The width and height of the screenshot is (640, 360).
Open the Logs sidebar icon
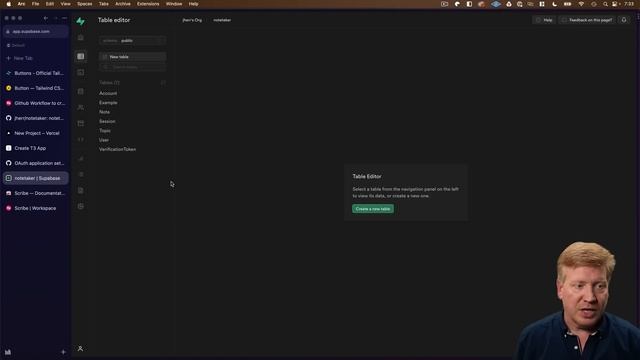(81, 174)
